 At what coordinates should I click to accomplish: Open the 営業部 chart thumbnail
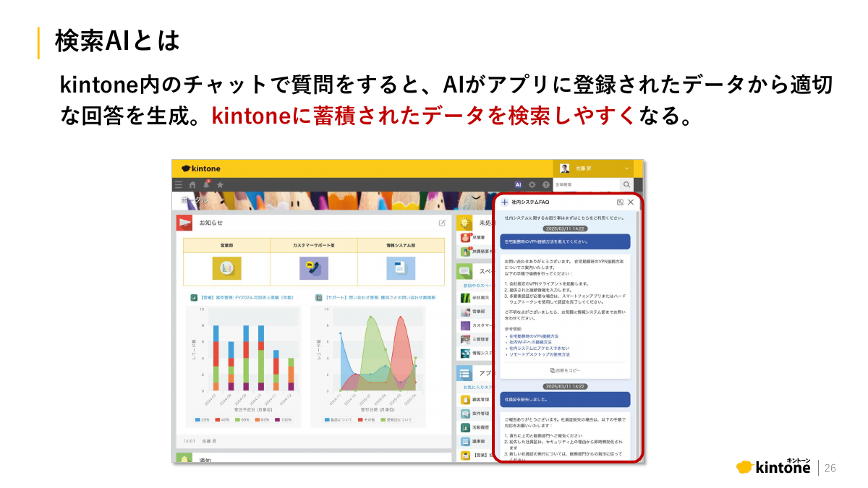coord(226,267)
